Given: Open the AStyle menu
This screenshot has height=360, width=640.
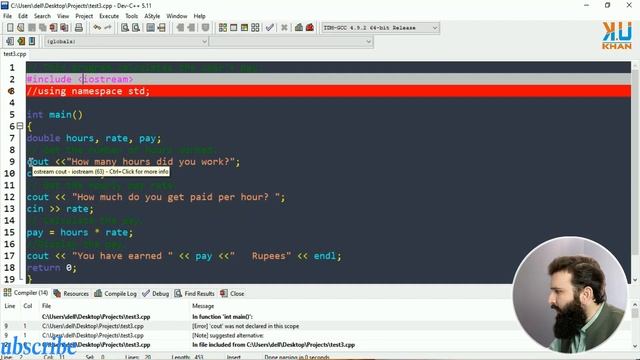Looking at the screenshot, I should 152,16.
